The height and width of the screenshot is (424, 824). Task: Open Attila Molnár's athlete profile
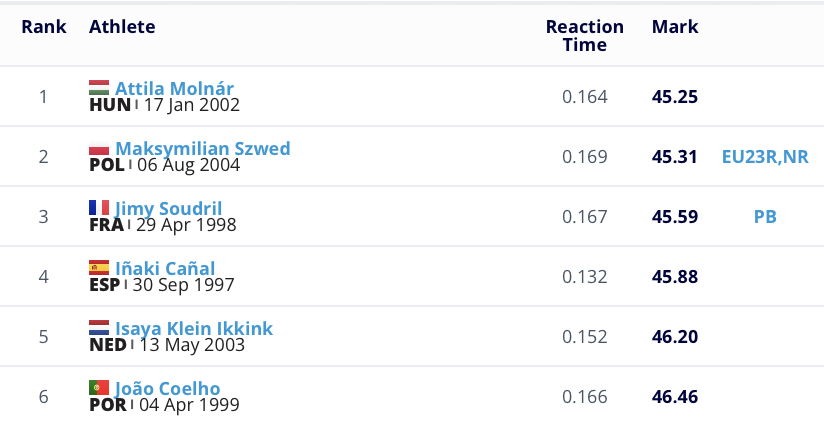click(x=174, y=88)
